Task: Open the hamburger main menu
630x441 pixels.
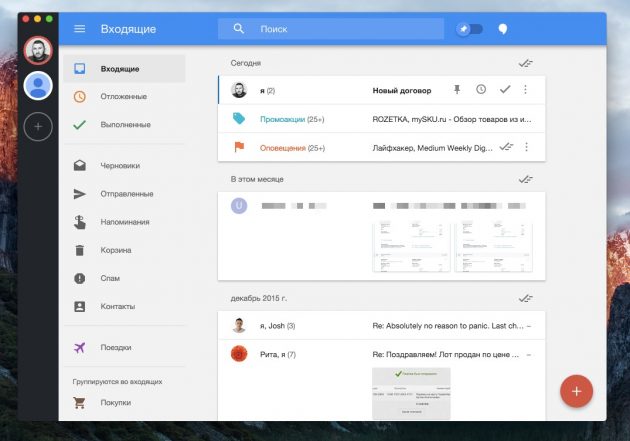Action: 80,29
